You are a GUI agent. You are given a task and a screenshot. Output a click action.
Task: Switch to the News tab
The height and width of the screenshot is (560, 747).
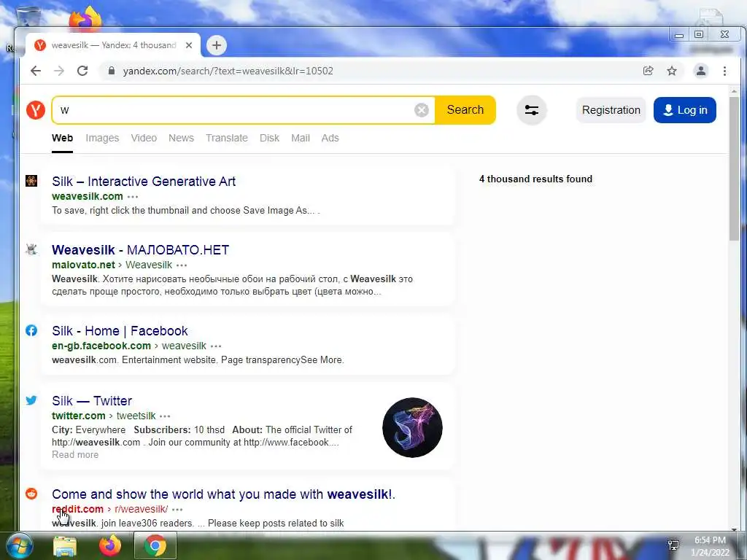pos(181,138)
